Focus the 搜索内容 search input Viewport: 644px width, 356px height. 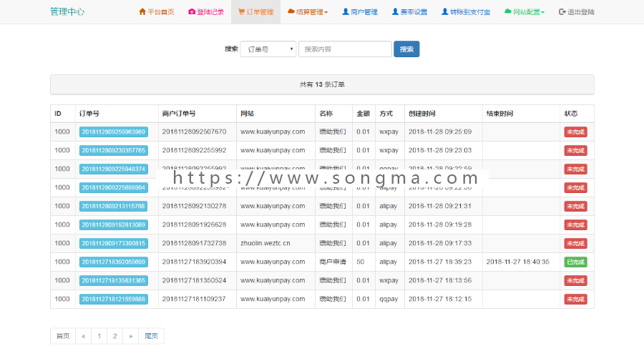click(345, 49)
